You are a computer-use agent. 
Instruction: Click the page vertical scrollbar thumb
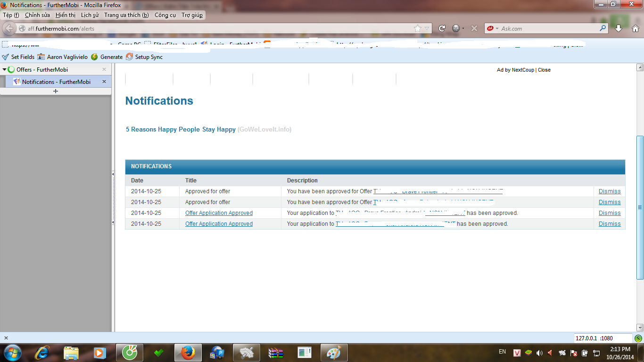click(x=640, y=207)
